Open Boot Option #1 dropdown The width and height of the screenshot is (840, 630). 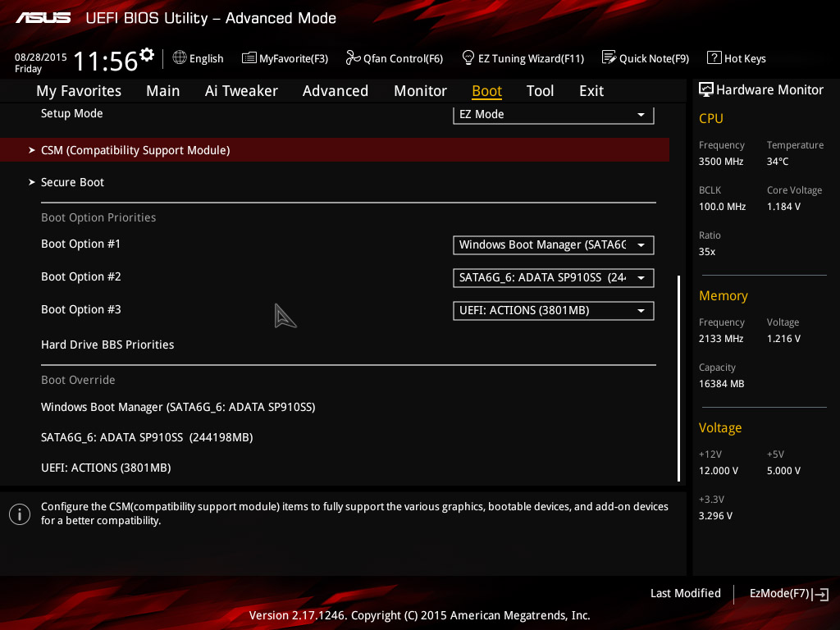tap(554, 244)
